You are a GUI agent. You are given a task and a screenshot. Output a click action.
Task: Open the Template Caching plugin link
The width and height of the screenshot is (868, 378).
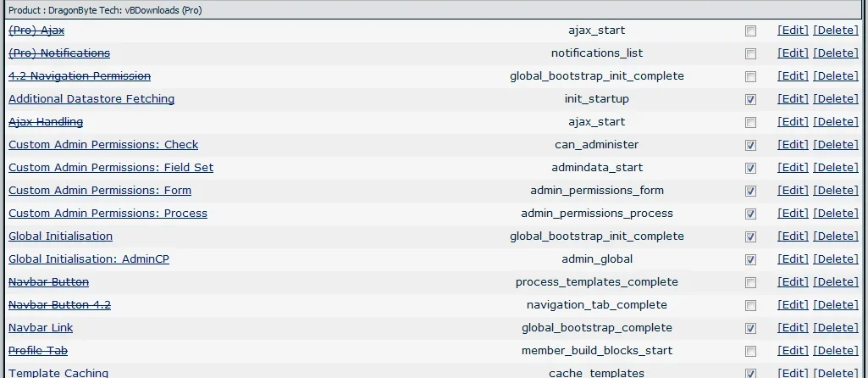click(58, 373)
